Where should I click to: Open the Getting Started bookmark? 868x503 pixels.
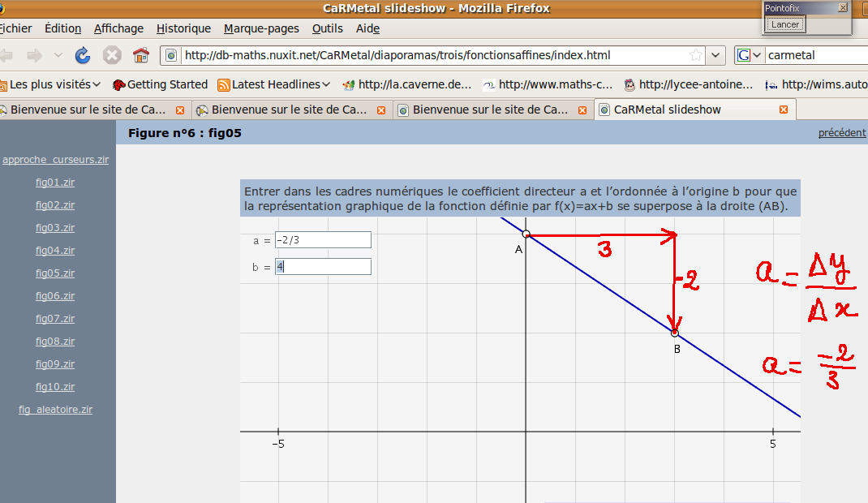pos(160,84)
